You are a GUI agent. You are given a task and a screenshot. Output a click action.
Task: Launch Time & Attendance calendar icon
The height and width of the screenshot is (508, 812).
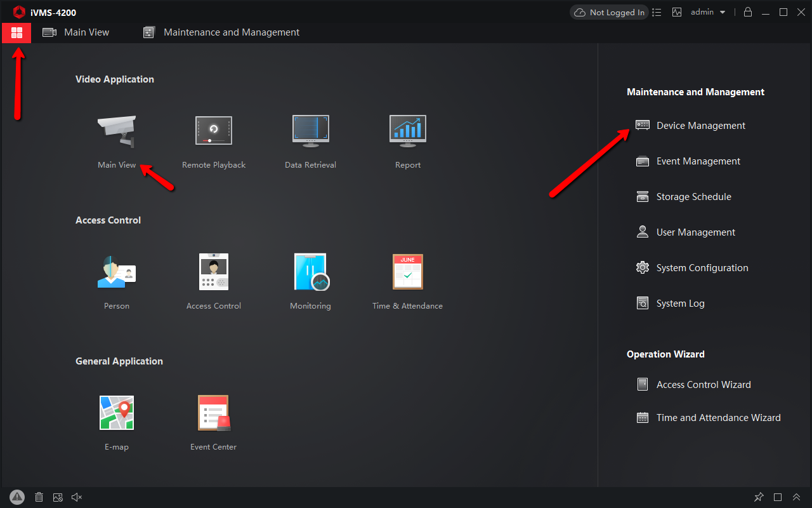407,272
